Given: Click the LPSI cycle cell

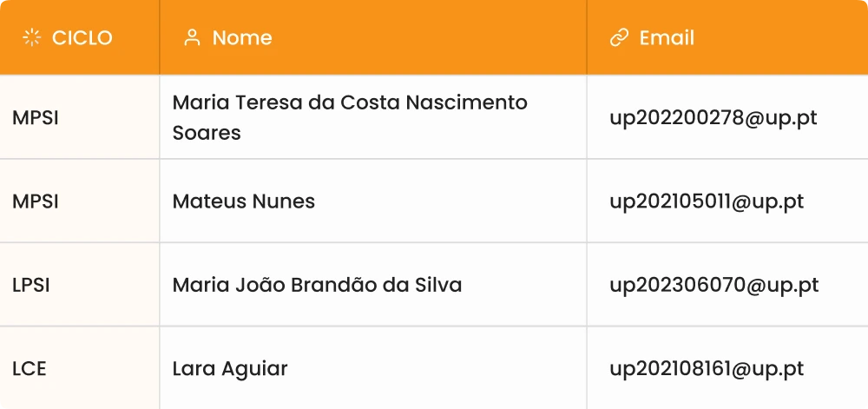Looking at the screenshot, I should (31, 285).
